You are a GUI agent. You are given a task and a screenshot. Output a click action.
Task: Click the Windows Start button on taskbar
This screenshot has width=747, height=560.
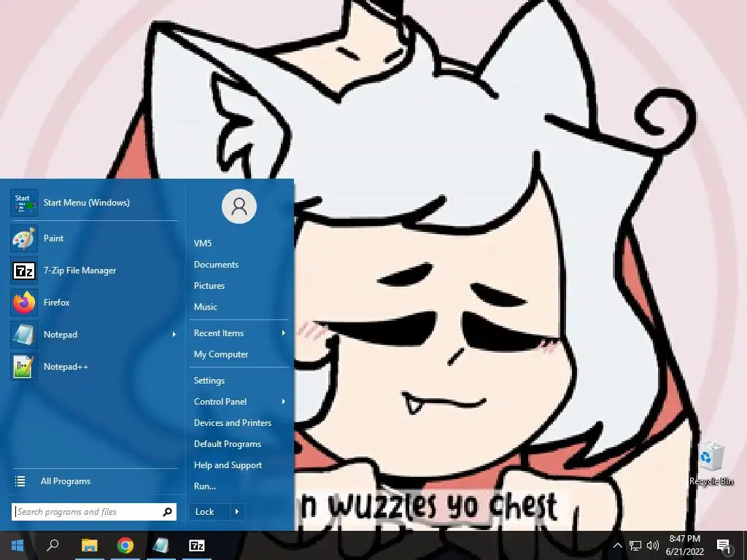pos(18,545)
